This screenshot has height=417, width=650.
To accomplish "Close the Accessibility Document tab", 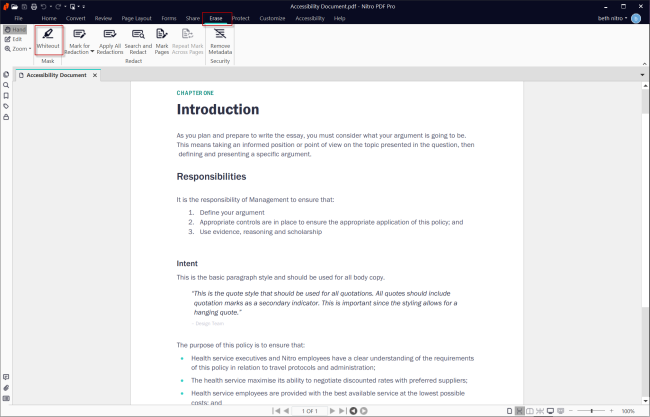I will coord(95,75).
